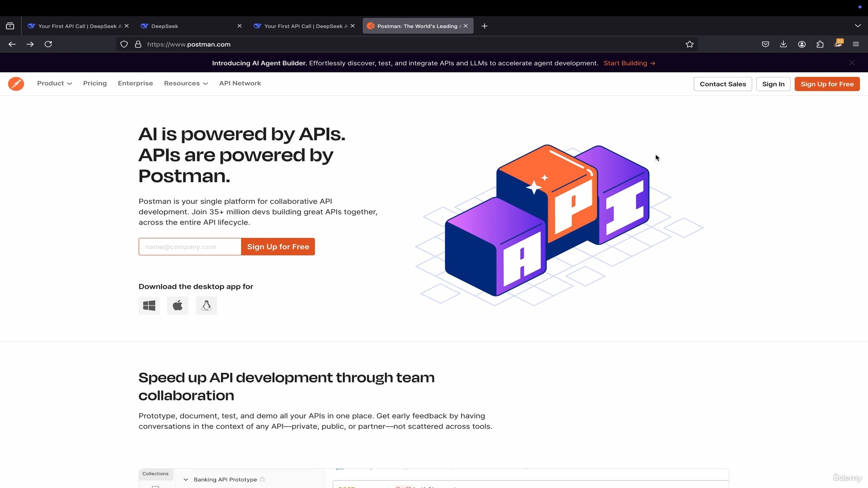Click the Sign In button
Screen dimensions: 868x488
point(773,84)
